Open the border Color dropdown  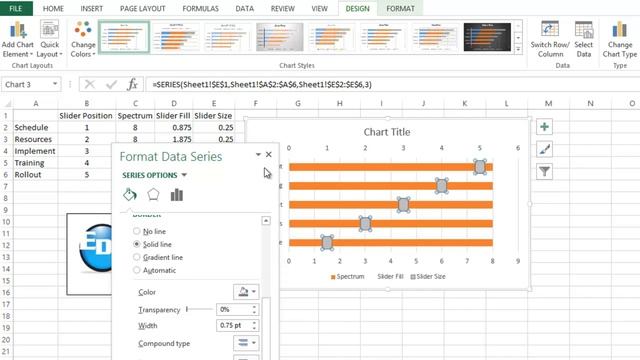coord(246,292)
